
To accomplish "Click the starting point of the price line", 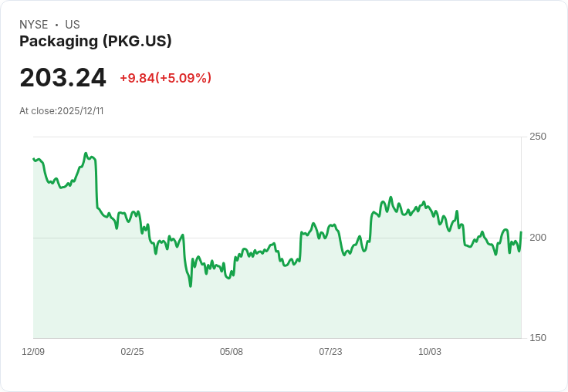I will pos(33,159).
